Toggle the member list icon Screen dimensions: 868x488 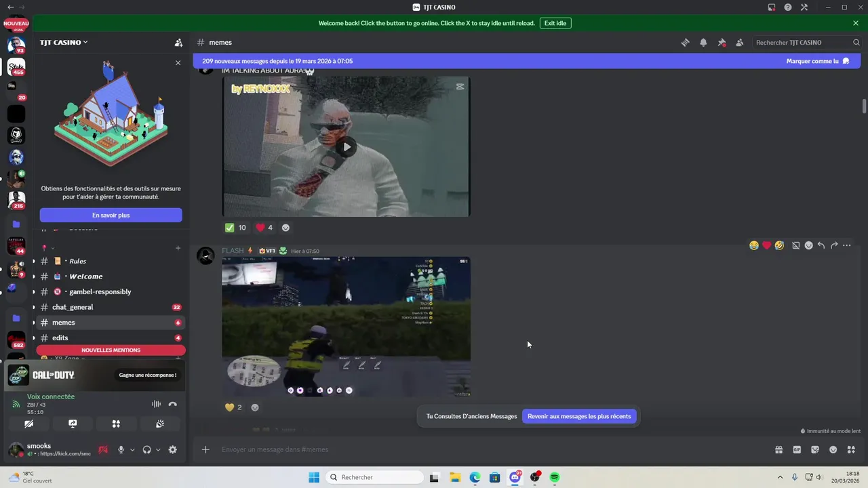point(740,42)
